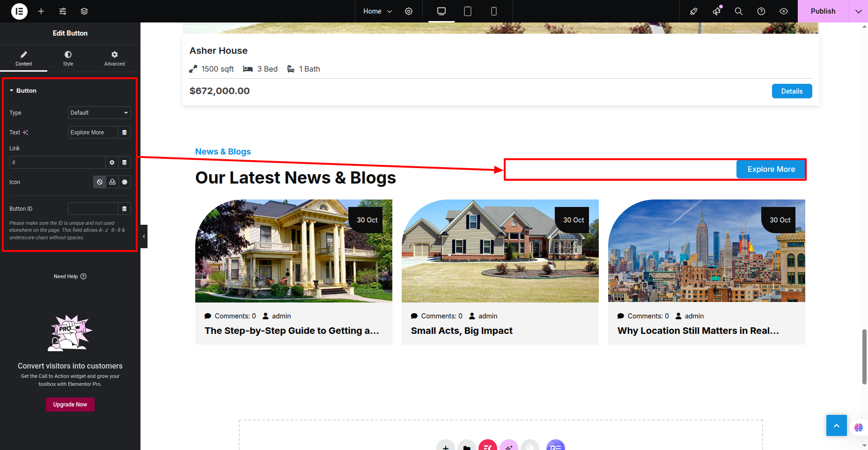Viewport: 868px width, 450px height.
Task: Toggle preview changes eye icon
Action: [x=784, y=11]
